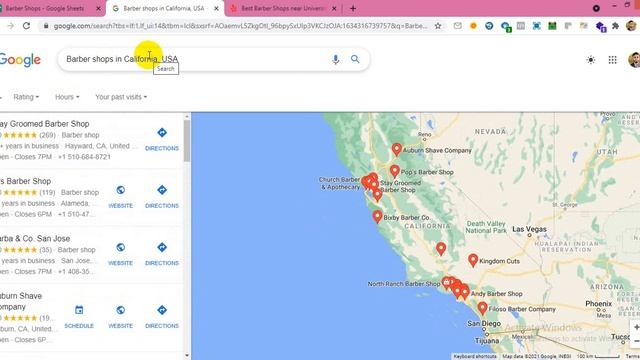
Task: Click the browser address bar URL
Action: [240, 26]
